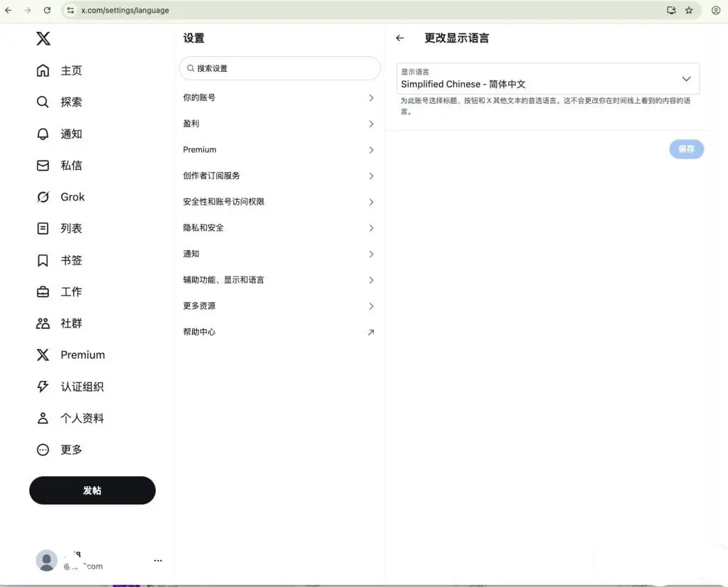
Task: Click the lightning icon for 认证组织
Action: pyautogui.click(x=43, y=387)
